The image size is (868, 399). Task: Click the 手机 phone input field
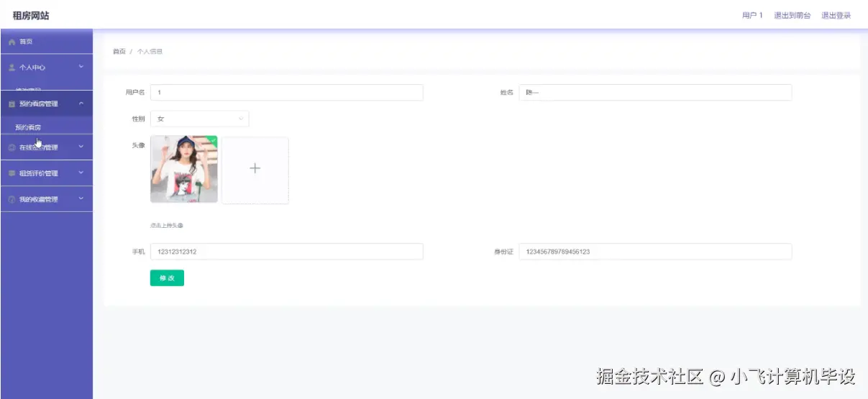tap(286, 252)
